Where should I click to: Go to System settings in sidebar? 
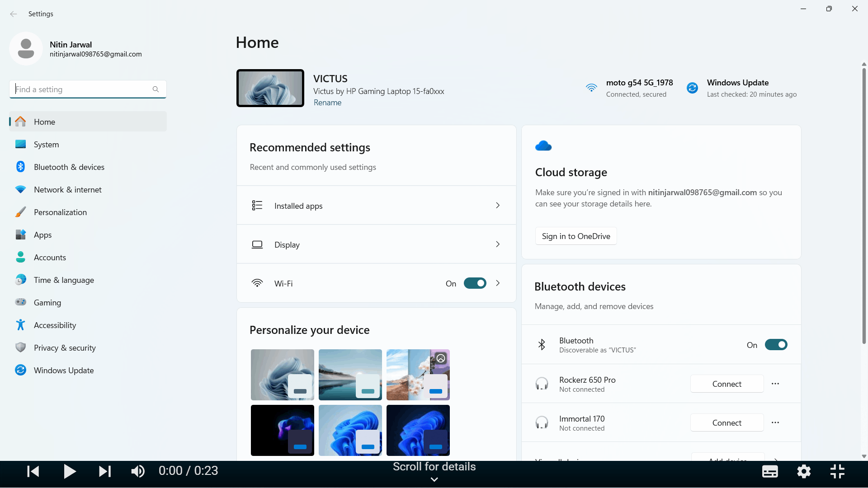pos(88,145)
